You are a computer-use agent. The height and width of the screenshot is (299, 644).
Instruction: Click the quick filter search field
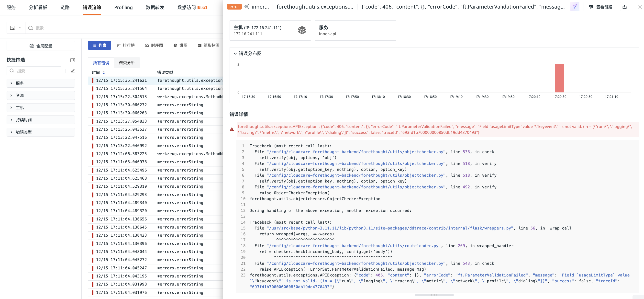coord(34,71)
